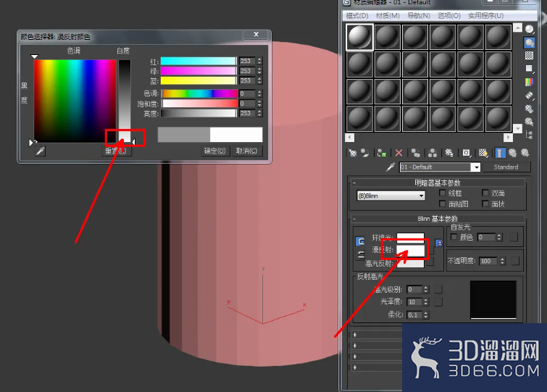Click the 高光反射 specular color swatch

tap(411, 263)
